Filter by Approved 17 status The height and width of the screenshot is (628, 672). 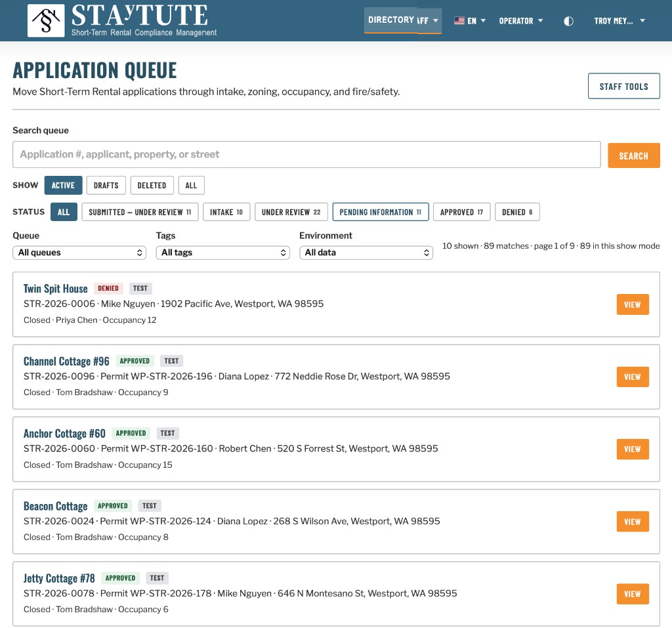pos(461,212)
